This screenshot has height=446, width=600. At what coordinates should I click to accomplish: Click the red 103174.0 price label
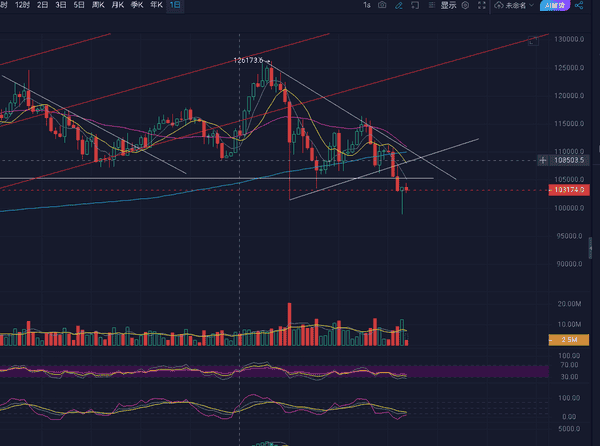click(x=569, y=189)
